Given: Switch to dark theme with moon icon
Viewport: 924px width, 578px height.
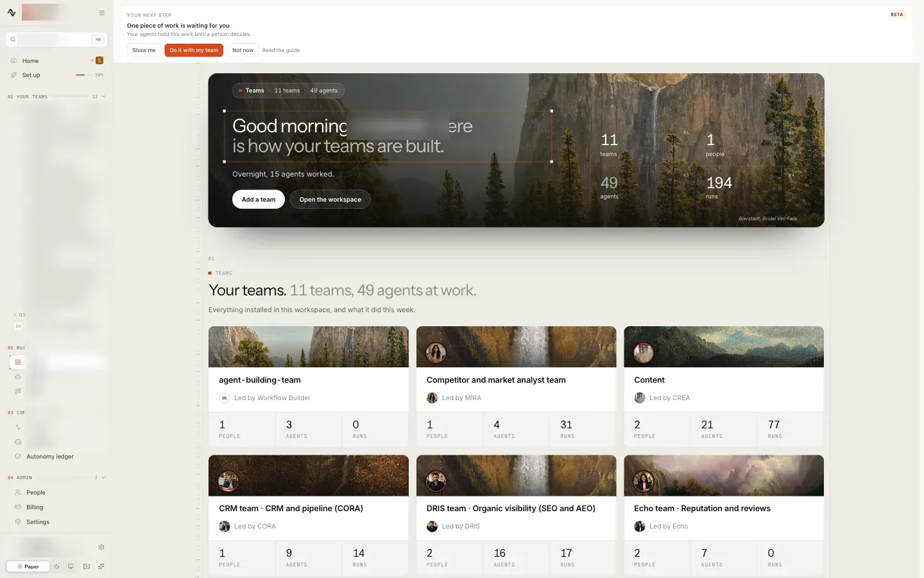Looking at the screenshot, I should (57, 566).
